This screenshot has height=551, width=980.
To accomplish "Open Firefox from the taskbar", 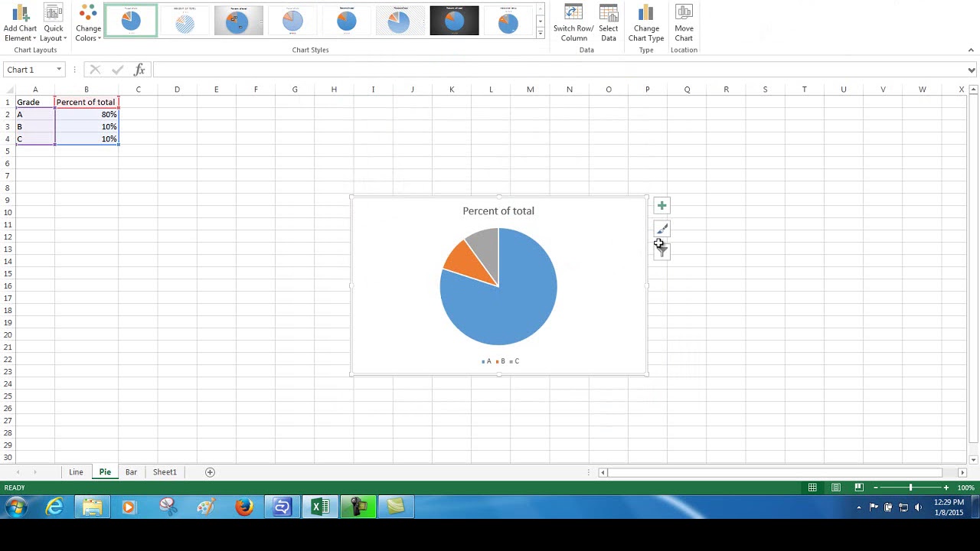I will (x=244, y=507).
